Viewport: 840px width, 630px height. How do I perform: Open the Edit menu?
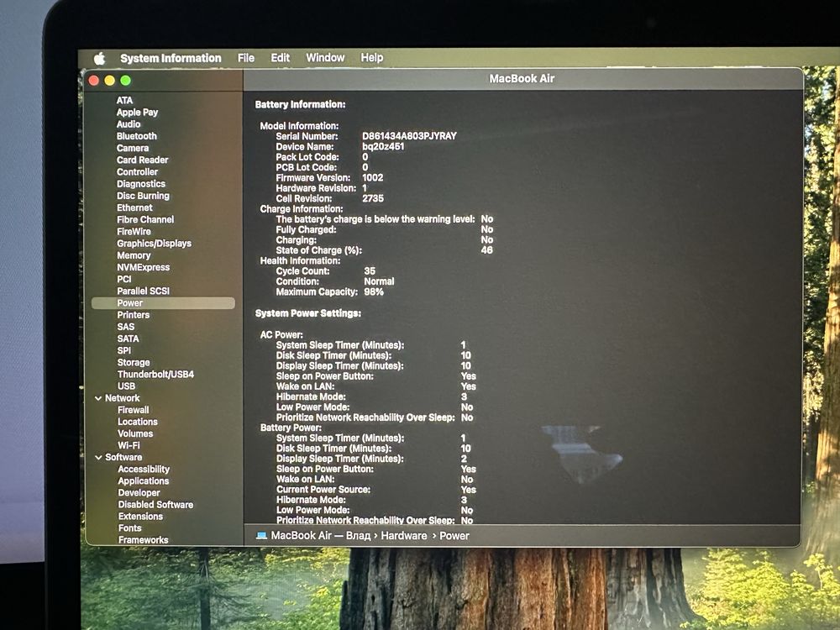(281, 57)
